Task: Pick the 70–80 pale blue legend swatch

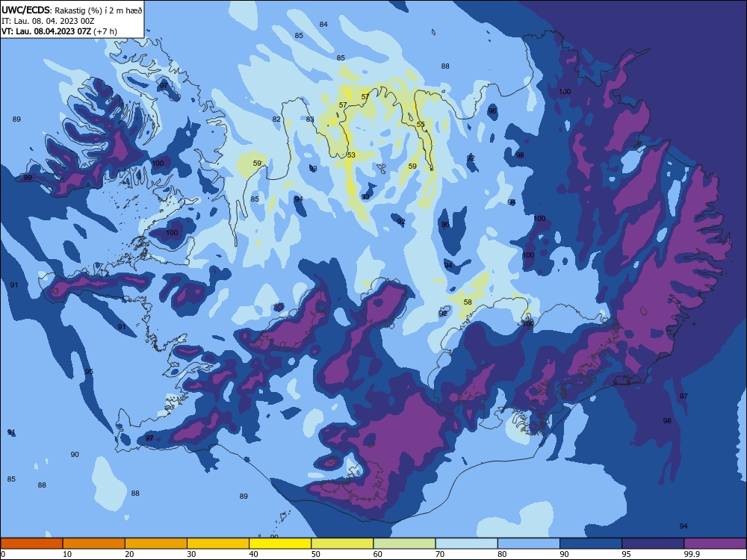Action: point(466,544)
